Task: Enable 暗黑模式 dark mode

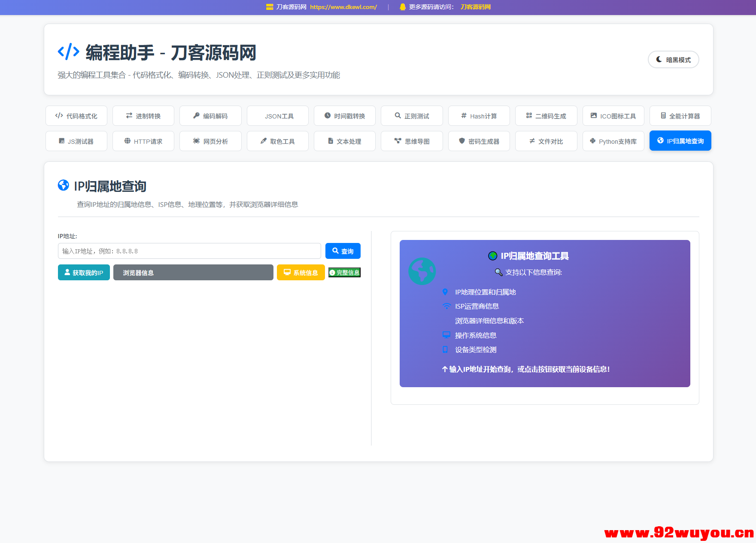Action: [x=673, y=60]
